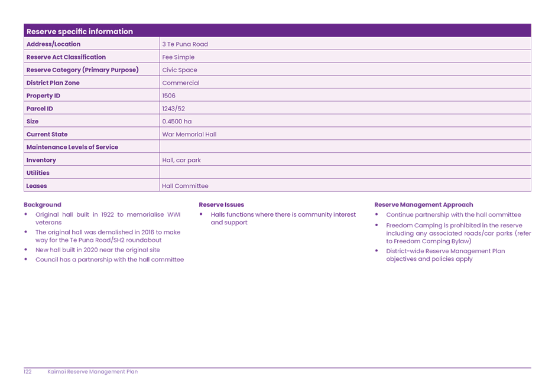Click the empty Maintenance Levels of Service cell

[x=345, y=148]
